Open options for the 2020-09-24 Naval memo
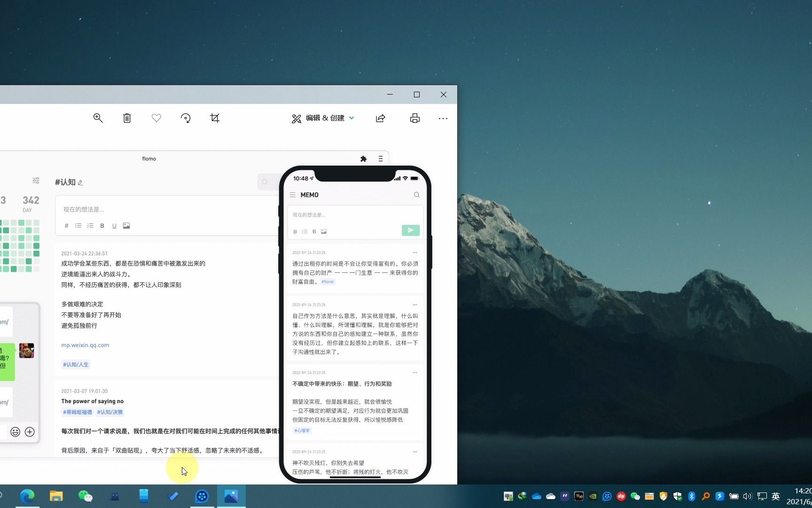Screen dimensions: 812x508 click(x=415, y=253)
